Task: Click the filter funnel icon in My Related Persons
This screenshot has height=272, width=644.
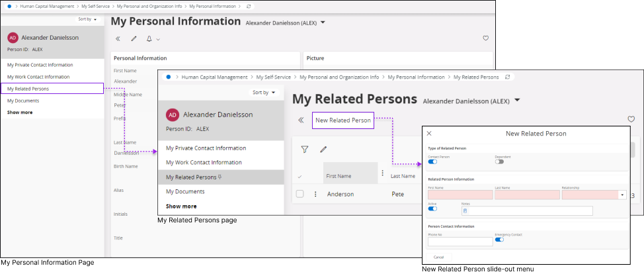Action: point(305,150)
